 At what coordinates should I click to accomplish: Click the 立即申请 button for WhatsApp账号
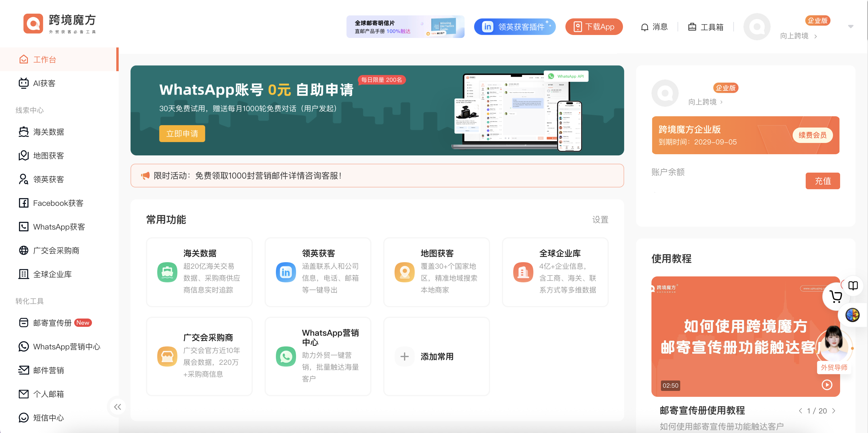182,133
